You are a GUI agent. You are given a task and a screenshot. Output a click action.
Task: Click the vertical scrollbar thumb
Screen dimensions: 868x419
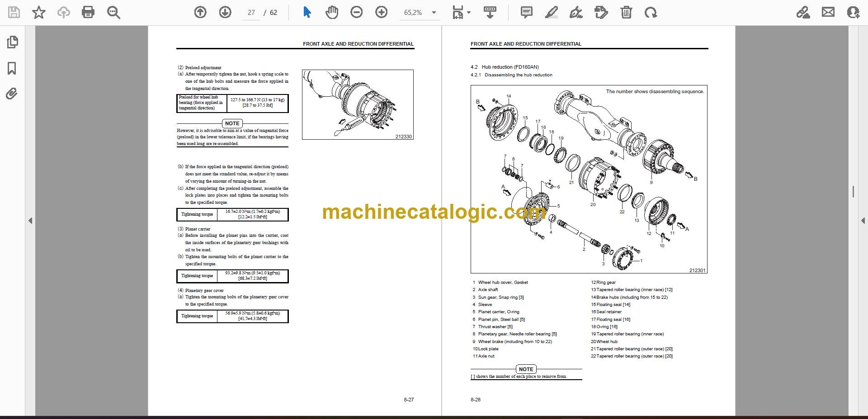853,192
